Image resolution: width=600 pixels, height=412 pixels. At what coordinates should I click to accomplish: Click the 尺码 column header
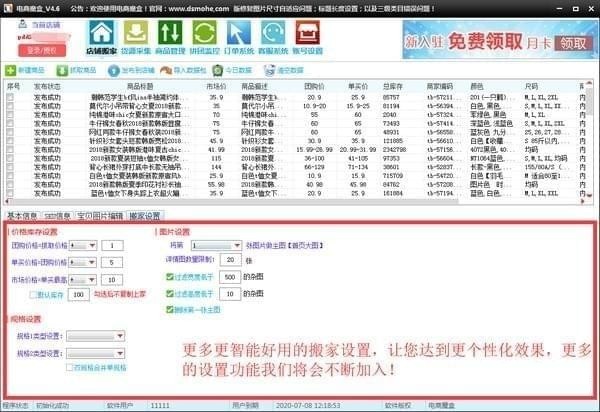tap(532, 86)
